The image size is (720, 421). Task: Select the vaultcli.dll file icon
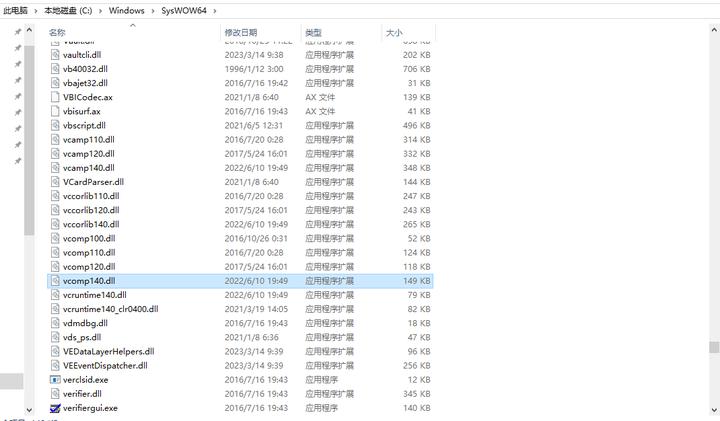click(x=55, y=55)
